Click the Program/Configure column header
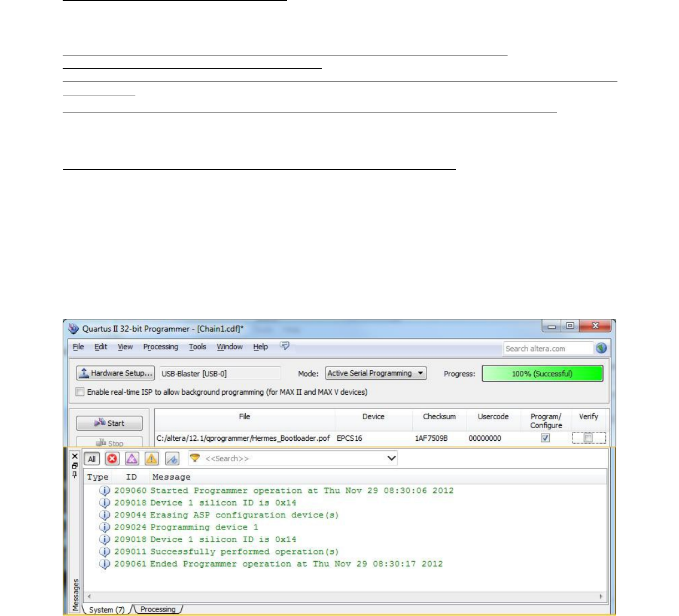Screen dimensions: 679x616 [x=546, y=421]
